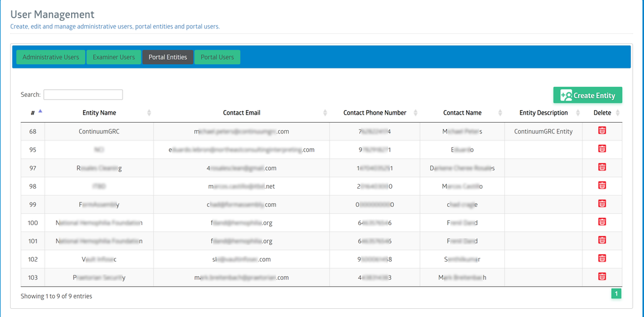Delete entity 100 with trash icon
The height and width of the screenshot is (317, 644).
coord(602,222)
